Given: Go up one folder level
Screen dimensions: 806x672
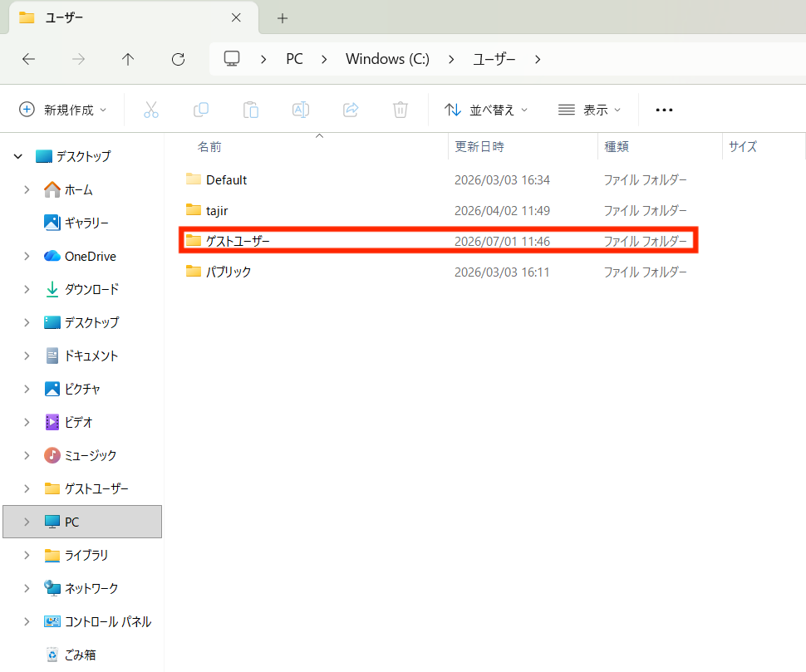Looking at the screenshot, I should coord(128,59).
